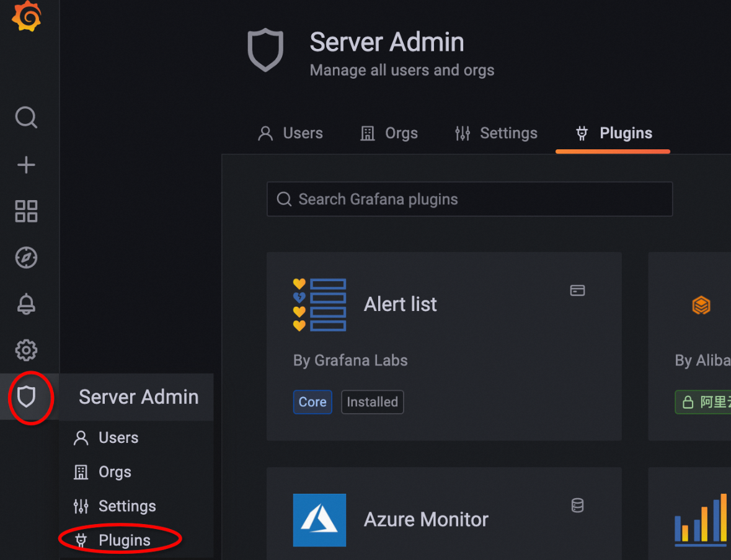731x560 pixels.
Task: Select Plugins in Server Admin flyout menu
Action: pos(112,540)
